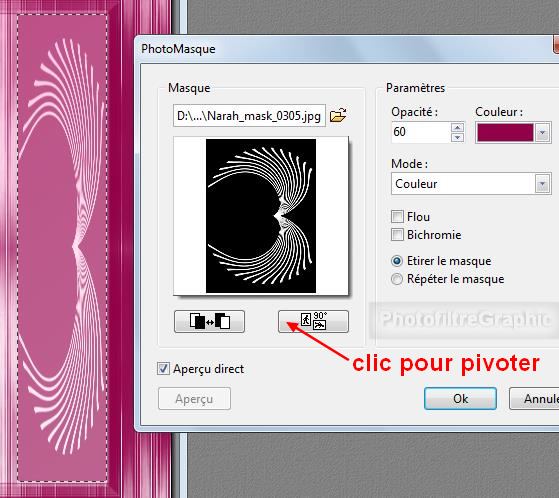The height and width of the screenshot is (498, 559).
Task: Click the Ok button
Action: pyautogui.click(x=460, y=399)
